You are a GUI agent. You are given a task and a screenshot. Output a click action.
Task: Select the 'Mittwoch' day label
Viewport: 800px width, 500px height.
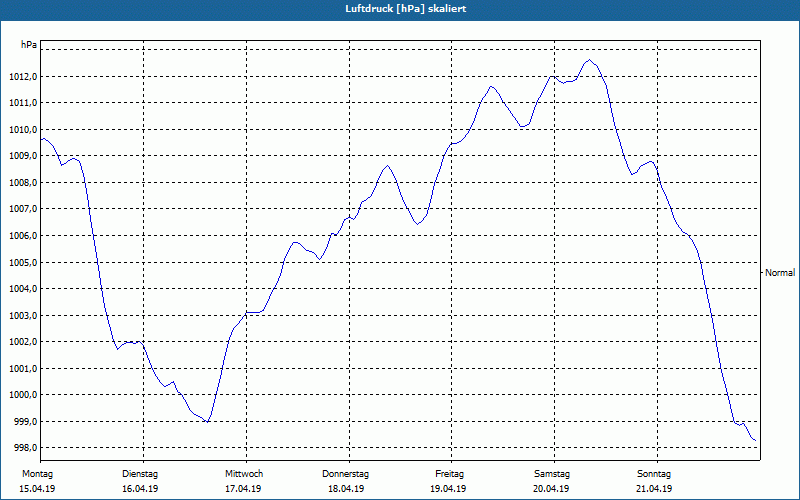[244, 474]
